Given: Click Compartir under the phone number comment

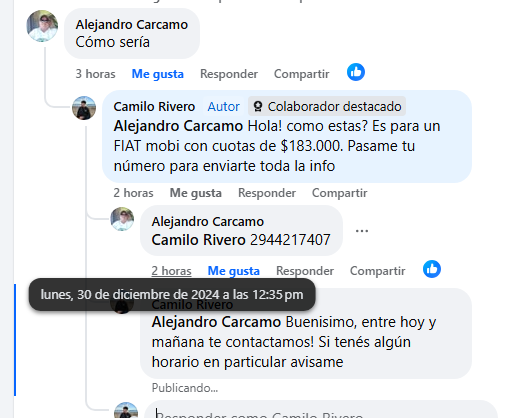Looking at the screenshot, I should (377, 271).
